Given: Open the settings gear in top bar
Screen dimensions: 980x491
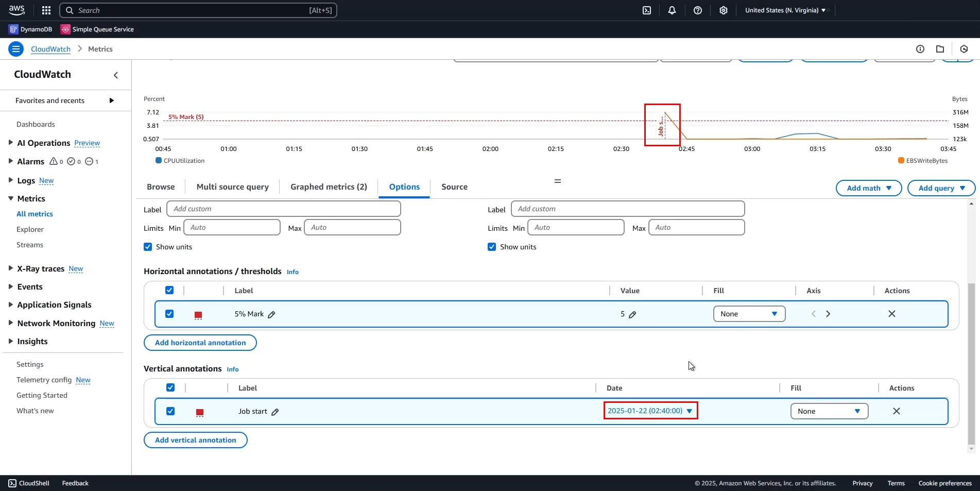Looking at the screenshot, I should click(724, 10).
